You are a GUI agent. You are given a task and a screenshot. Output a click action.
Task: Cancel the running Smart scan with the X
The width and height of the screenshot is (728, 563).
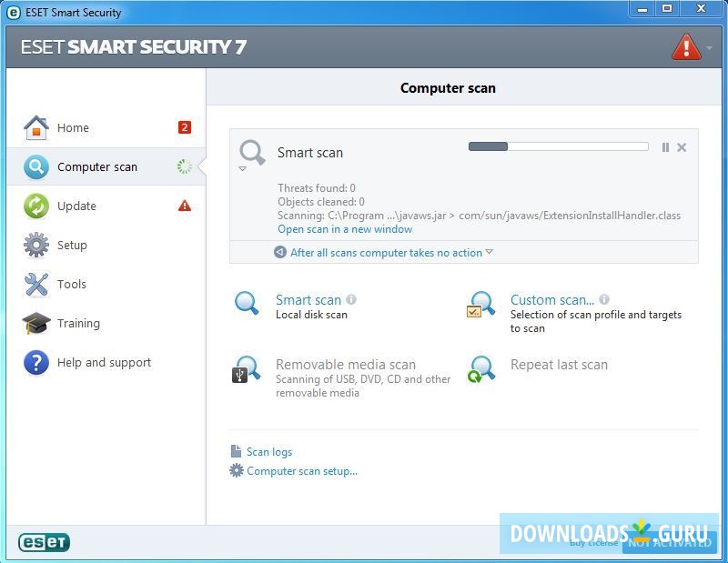[682, 147]
